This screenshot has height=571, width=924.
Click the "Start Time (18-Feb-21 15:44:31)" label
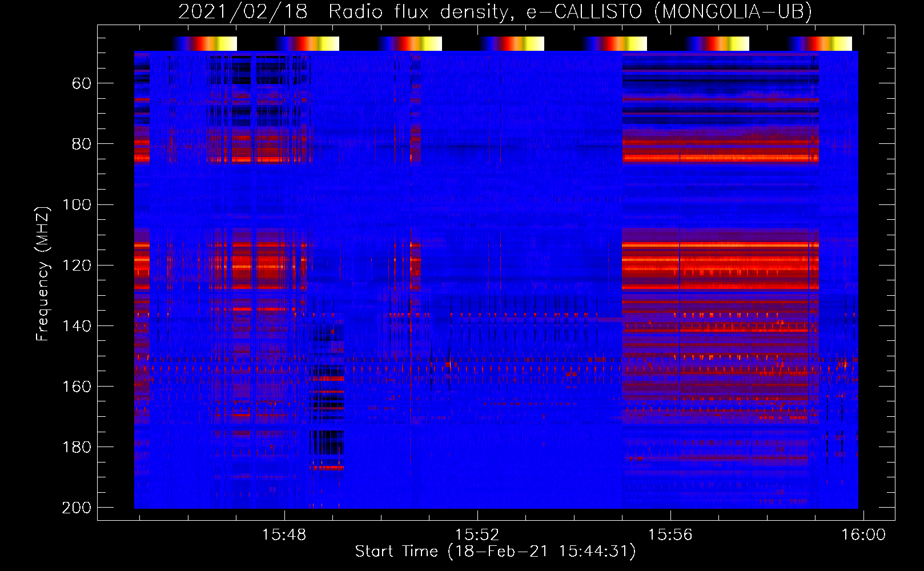coord(495,552)
